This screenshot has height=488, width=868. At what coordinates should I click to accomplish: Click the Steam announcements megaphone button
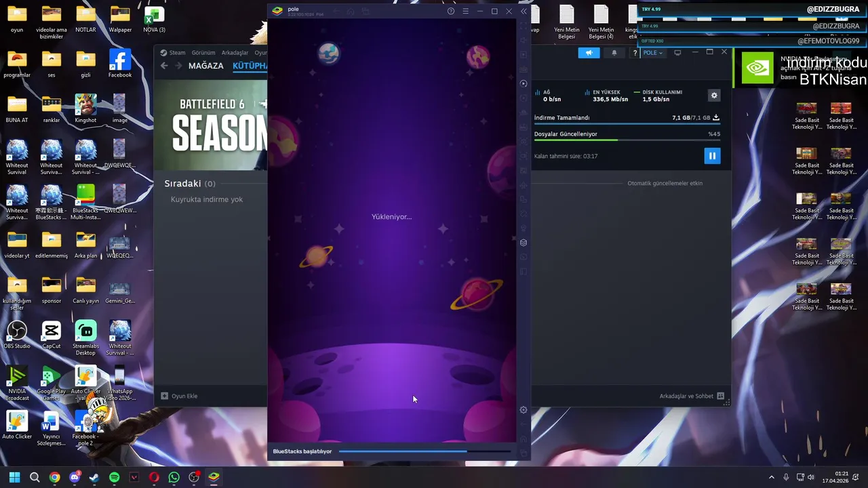[x=589, y=53]
